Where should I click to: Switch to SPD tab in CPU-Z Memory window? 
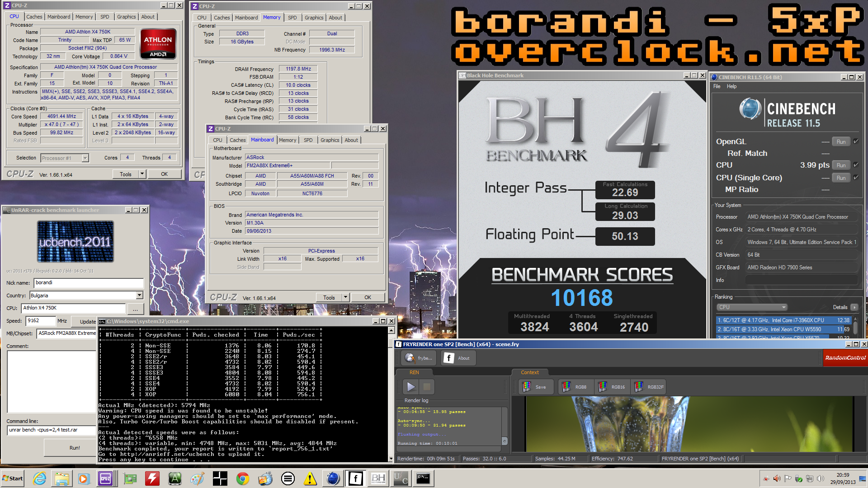tap(292, 18)
